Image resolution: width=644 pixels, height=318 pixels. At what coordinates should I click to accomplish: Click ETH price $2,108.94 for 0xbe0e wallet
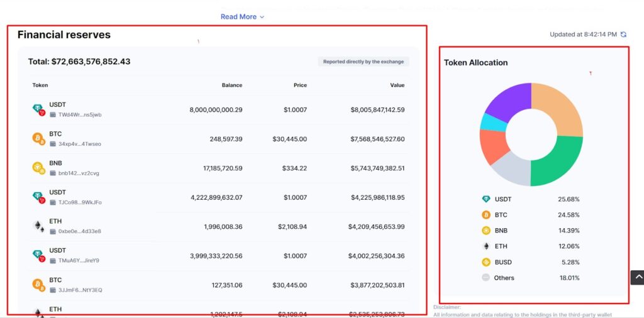tap(292, 226)
